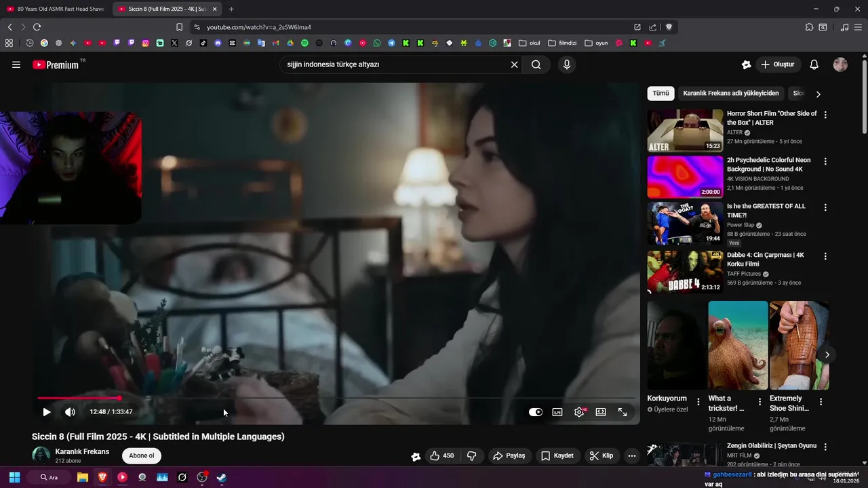Mute the video volume speaker icon

(70, 411)
